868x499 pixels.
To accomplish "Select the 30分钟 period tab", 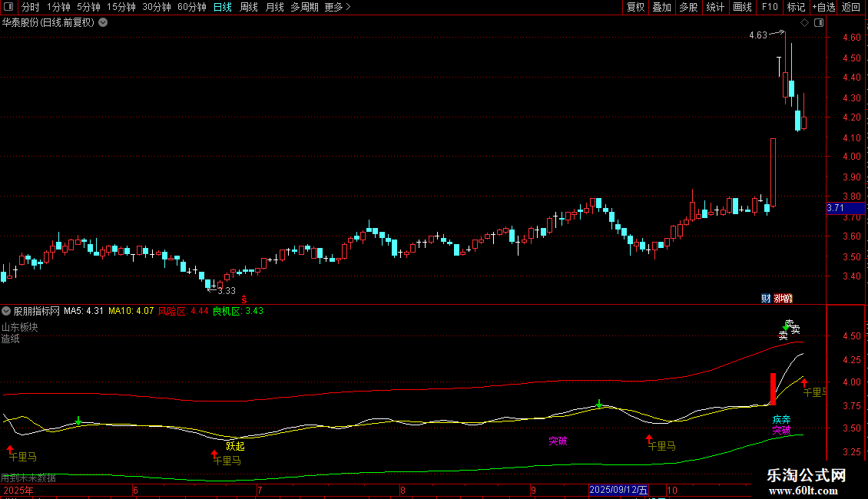I will (x=157, y=7).
